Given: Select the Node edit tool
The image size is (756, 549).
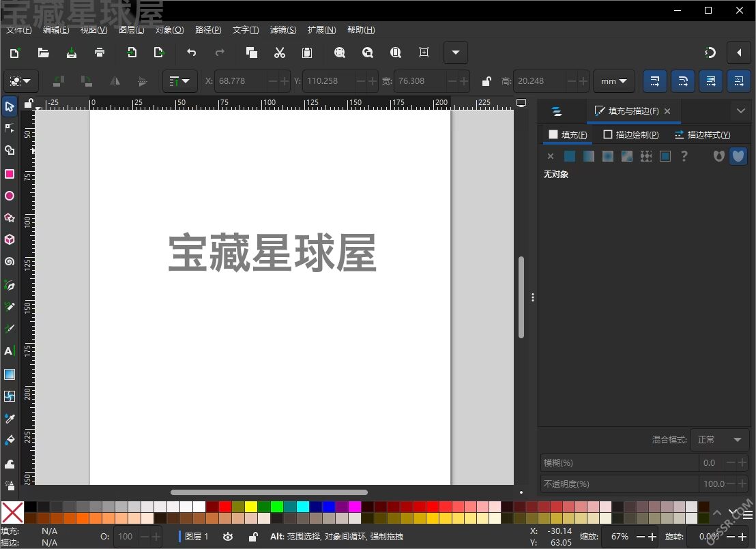Looking at the screenshot, I should pyautogui.click(x=9, y=128).
